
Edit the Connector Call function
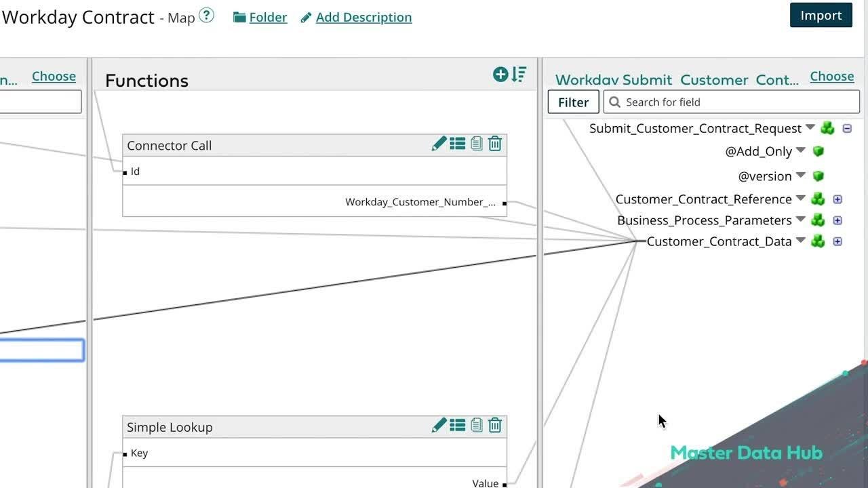pyautogui.click(x=439, y=144)
